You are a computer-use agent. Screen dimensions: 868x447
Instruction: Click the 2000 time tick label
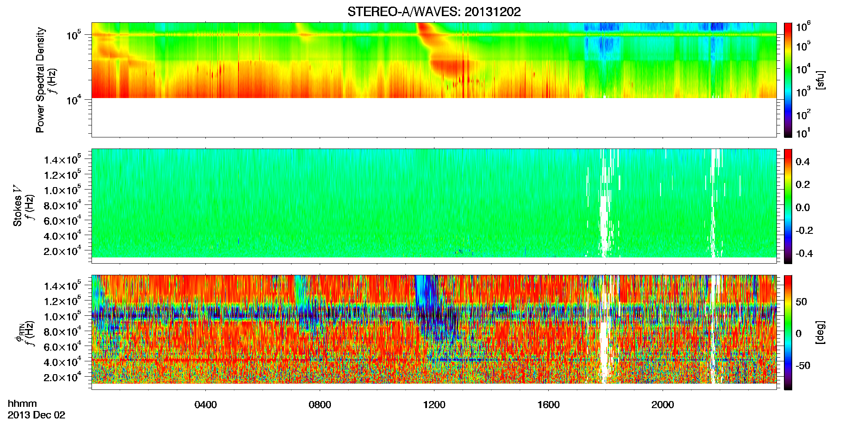tap(663, 405)
